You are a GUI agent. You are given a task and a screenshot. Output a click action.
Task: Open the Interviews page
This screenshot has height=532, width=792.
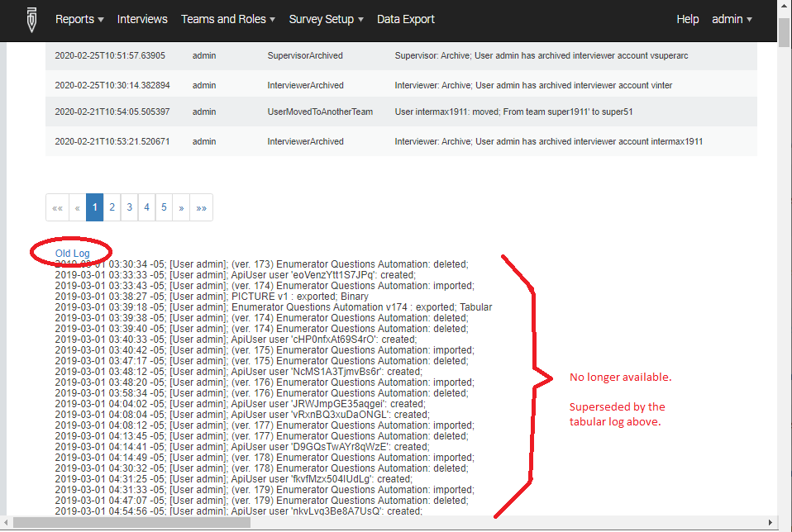tap(142, 19)
